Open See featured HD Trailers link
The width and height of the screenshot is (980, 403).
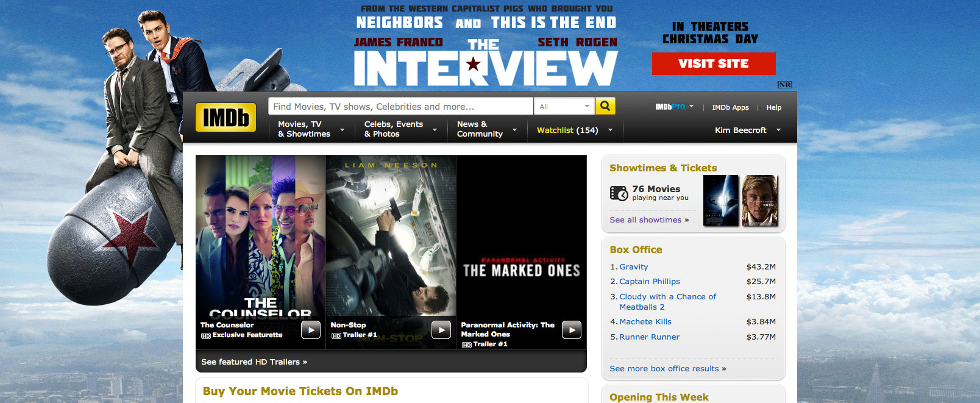coord(254,362)
